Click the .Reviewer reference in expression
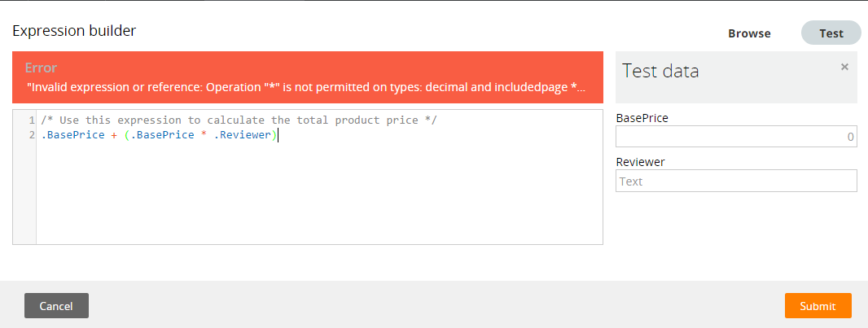868x328 pixels. coord(242,135)
